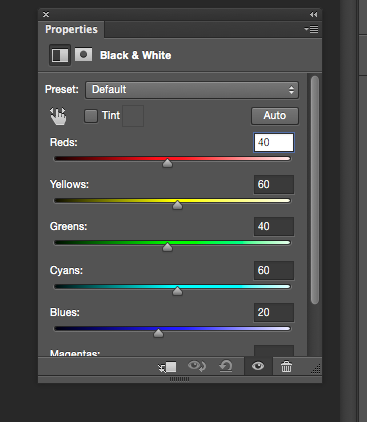Click the Greens label
Viewport: 367px width, 422px height.
click(68, 226)
